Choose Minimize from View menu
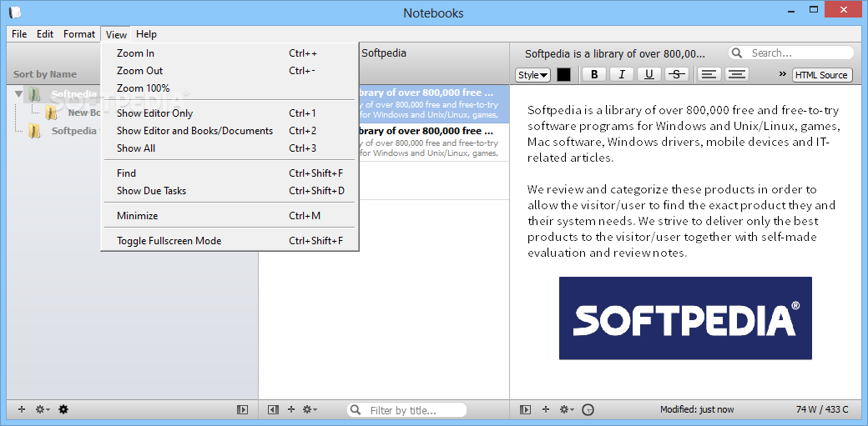The width and height of the screenshot is (868, 426). click(x=230, y=216)
